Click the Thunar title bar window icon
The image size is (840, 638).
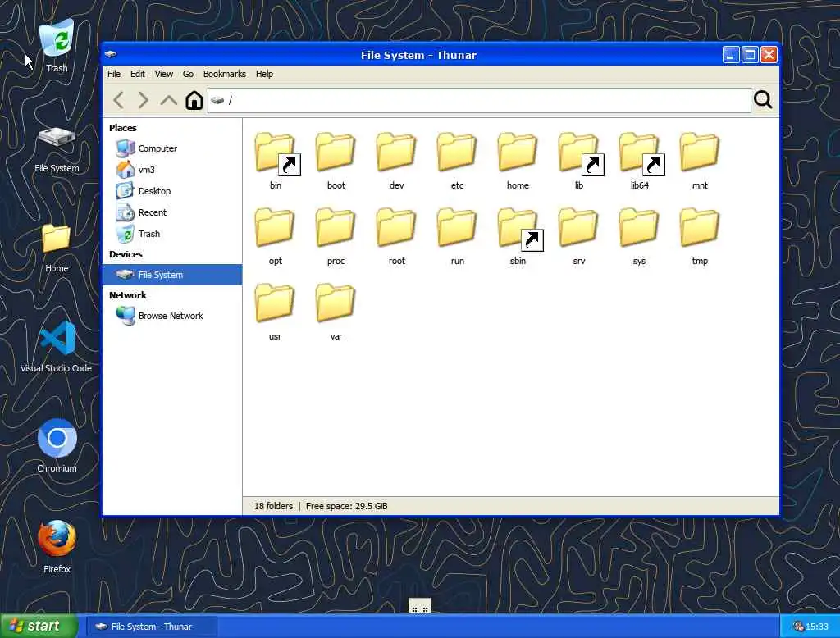tap(111, 54)
